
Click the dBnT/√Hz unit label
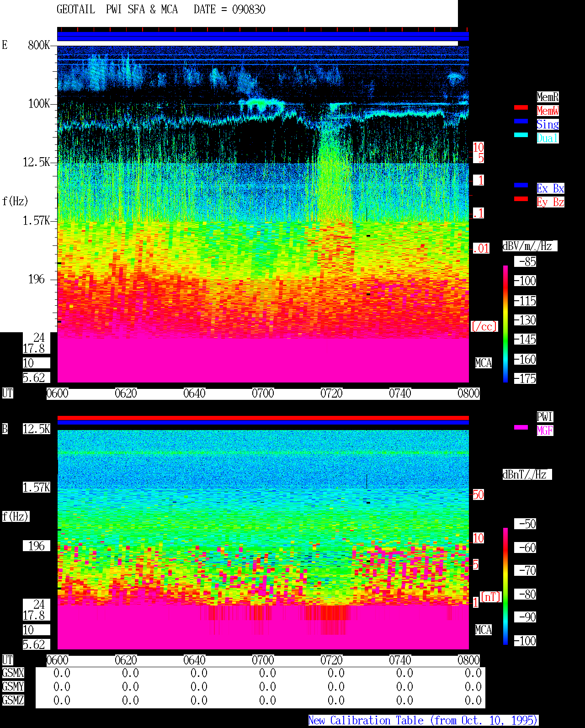[527, 474]
